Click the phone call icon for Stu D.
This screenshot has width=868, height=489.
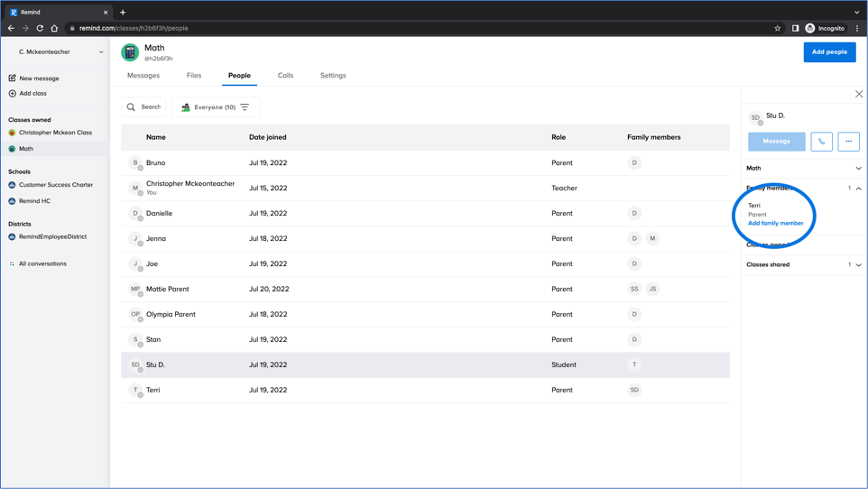(821, 142)
